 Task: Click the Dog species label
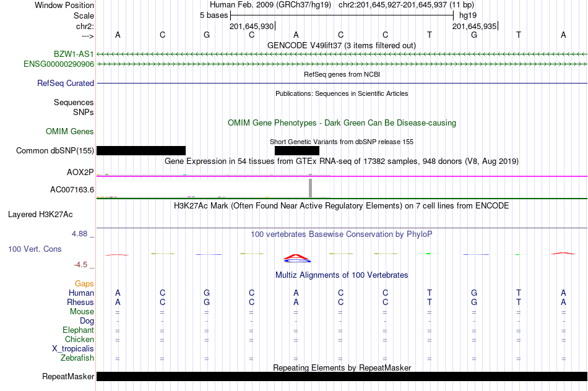tap(87, 321)
